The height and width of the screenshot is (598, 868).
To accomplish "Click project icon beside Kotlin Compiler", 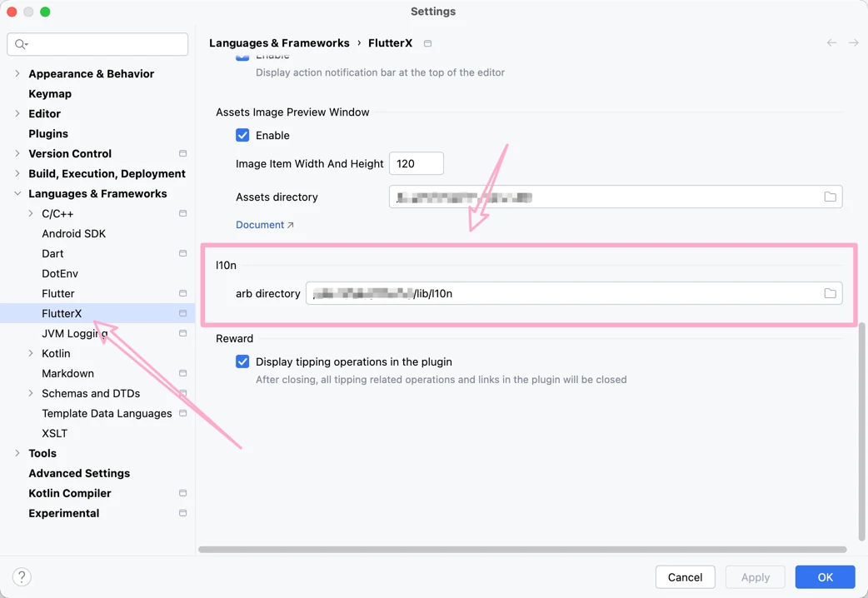I will click(182, 493).
